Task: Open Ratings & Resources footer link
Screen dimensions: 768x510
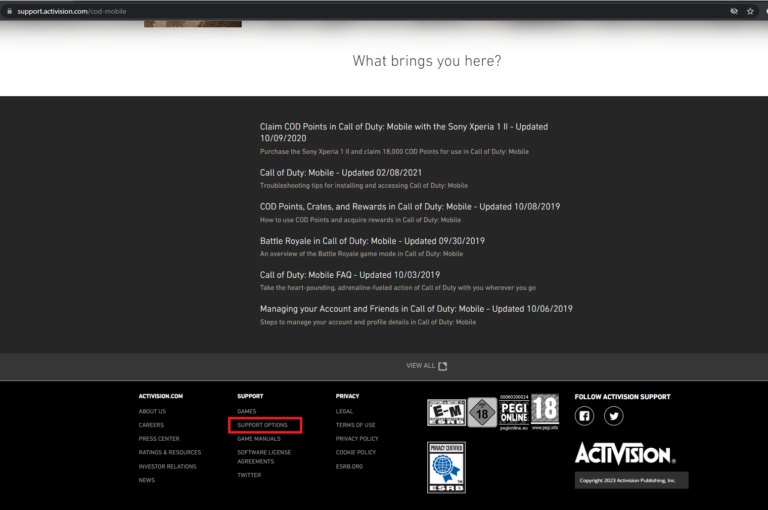Action: click(x=169, y=453)
